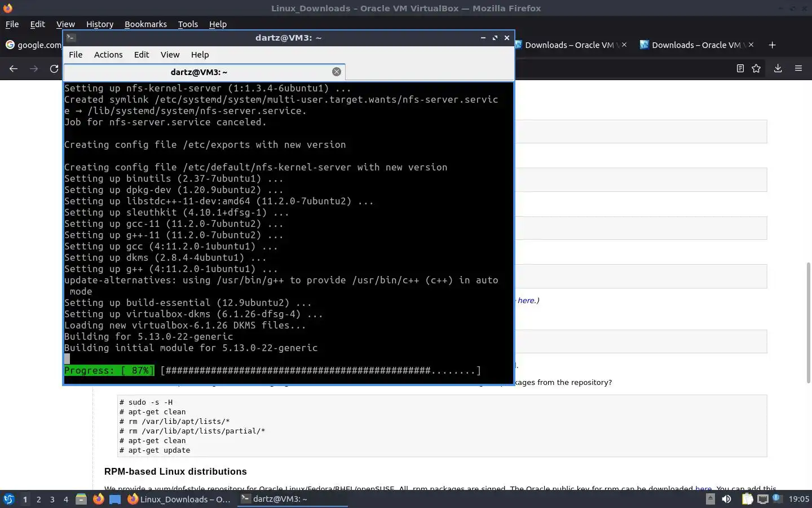Screen dimensions: 812x508
Task: Go back with Firefox back arrow
Action: point(14,68)
